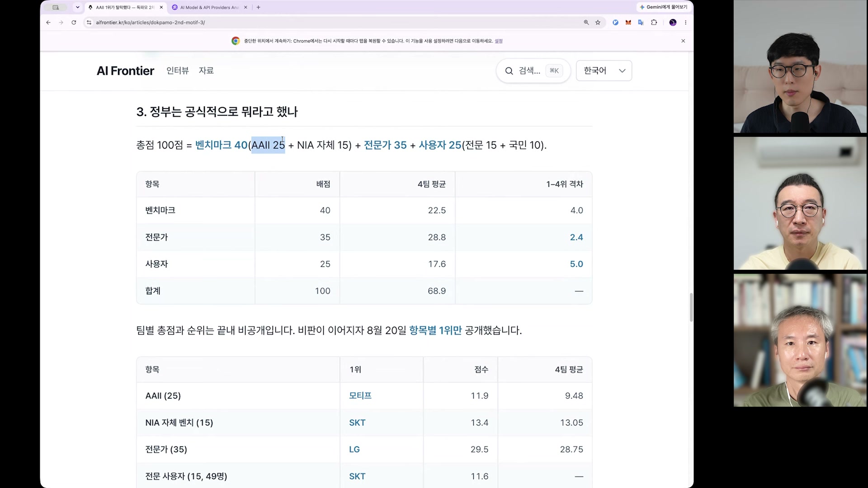Screen dimensions: 868x488
Task: Open the Extensions puzzle icon
Action: click(654, 22)
